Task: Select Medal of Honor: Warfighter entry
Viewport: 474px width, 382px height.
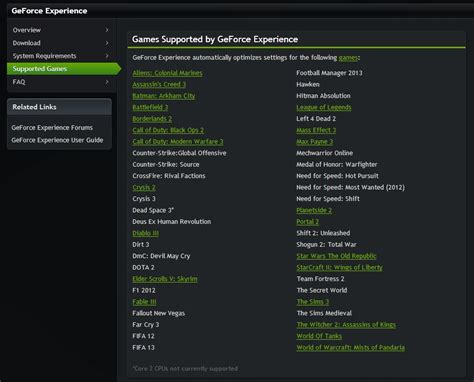Action: point(337,165)
